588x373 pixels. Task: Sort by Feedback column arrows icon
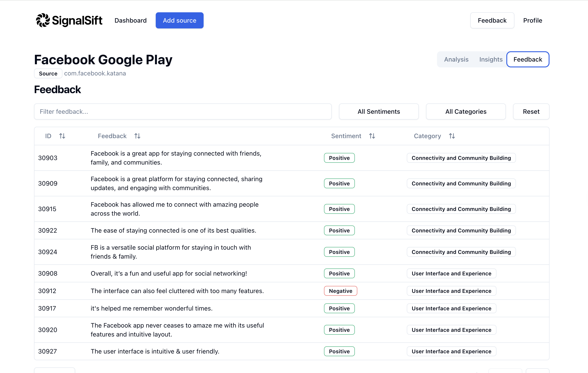pos(137,136)
